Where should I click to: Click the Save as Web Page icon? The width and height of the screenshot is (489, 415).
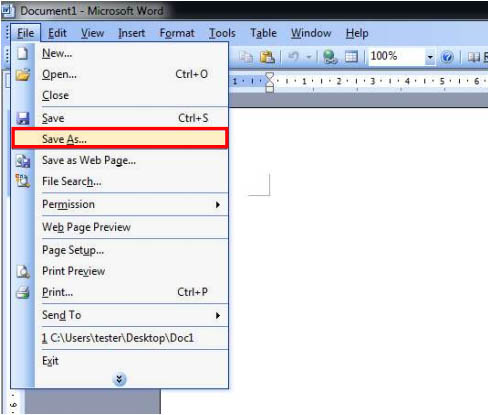coord(23,161)
